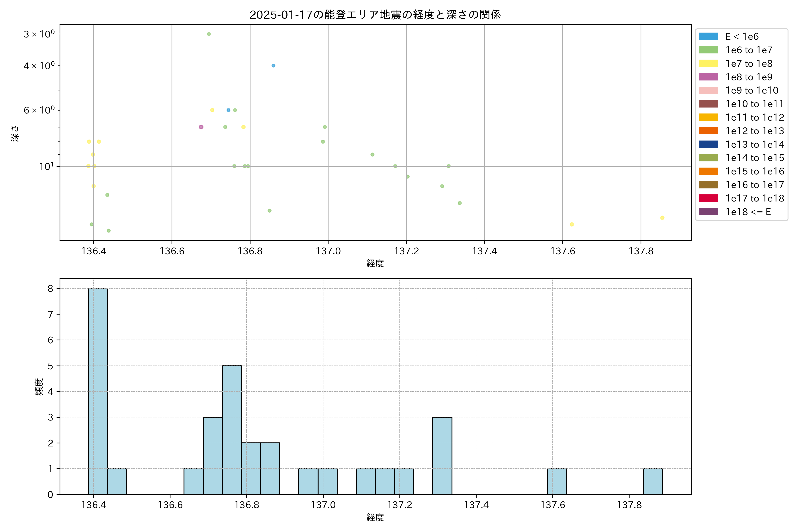Click the rightmost yellow scatter point
This screenshot has width=798, height=532.
click(x=662, y=217)
